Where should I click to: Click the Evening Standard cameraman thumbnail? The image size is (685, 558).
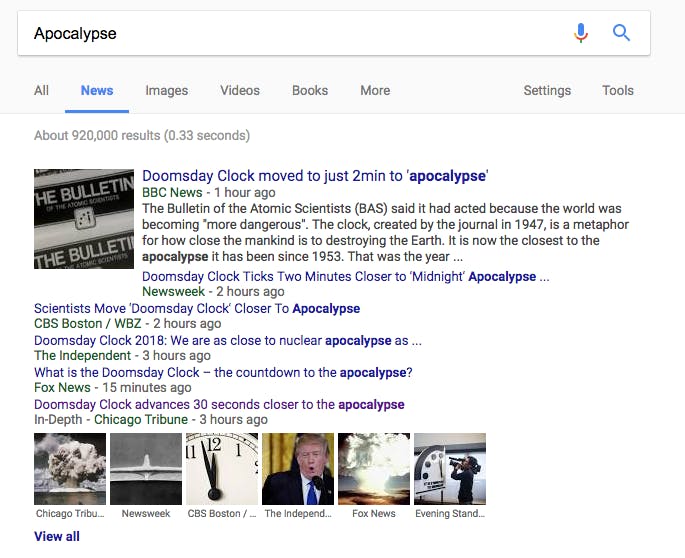[x=450, y=469]
